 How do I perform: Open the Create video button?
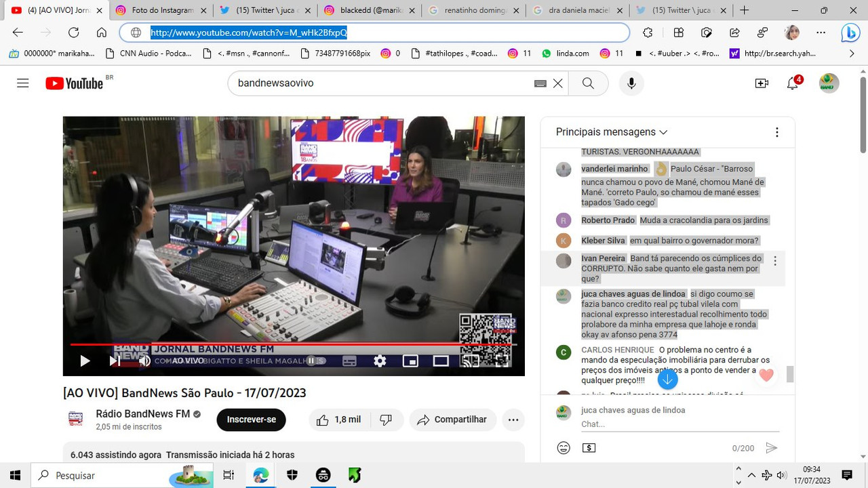pyautogui.click(x=762, y=83)
